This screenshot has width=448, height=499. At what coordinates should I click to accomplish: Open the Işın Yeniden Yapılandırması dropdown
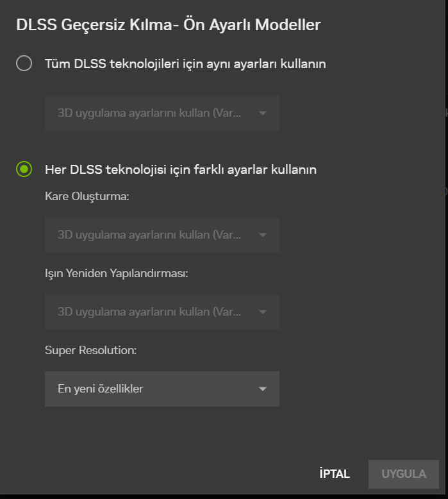pos(162,312)
